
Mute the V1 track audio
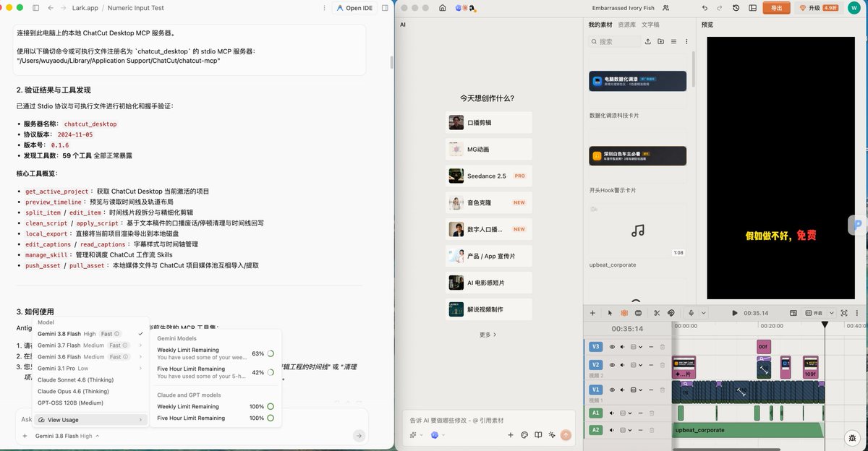622,390
